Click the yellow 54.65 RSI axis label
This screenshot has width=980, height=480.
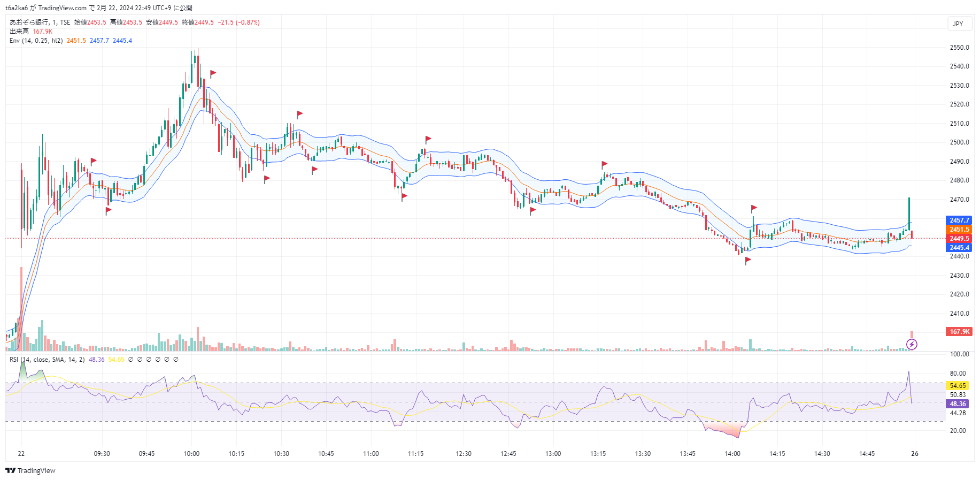[x=958, y=386]
